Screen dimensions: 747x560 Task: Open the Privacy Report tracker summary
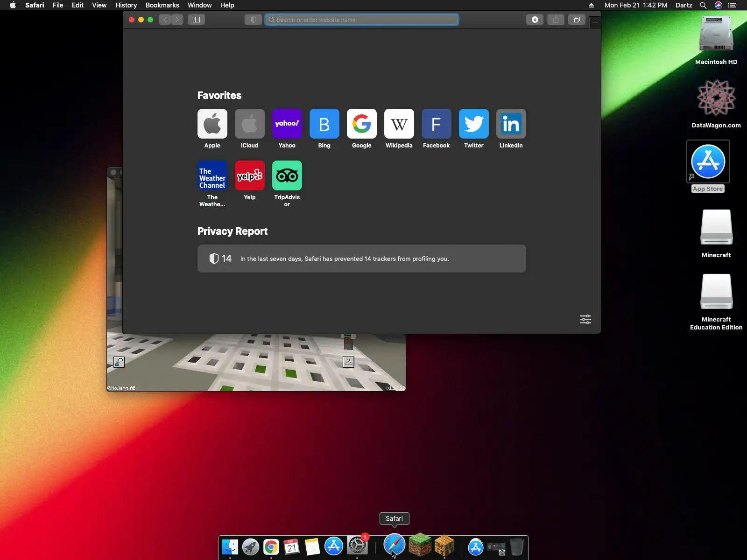pos(362,259)
